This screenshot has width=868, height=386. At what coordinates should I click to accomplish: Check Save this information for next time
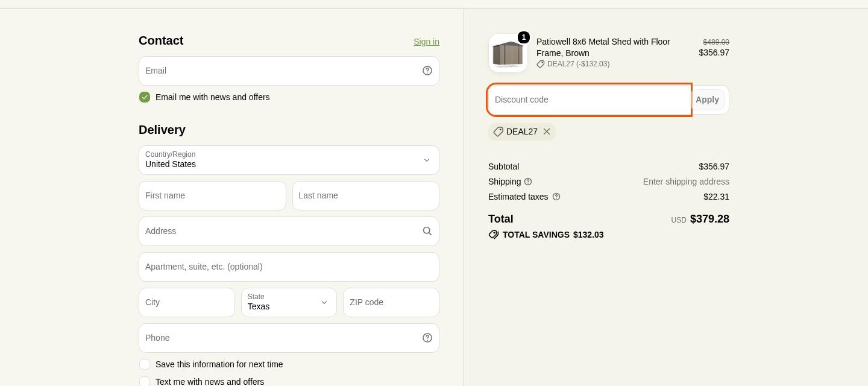(145, 364)
